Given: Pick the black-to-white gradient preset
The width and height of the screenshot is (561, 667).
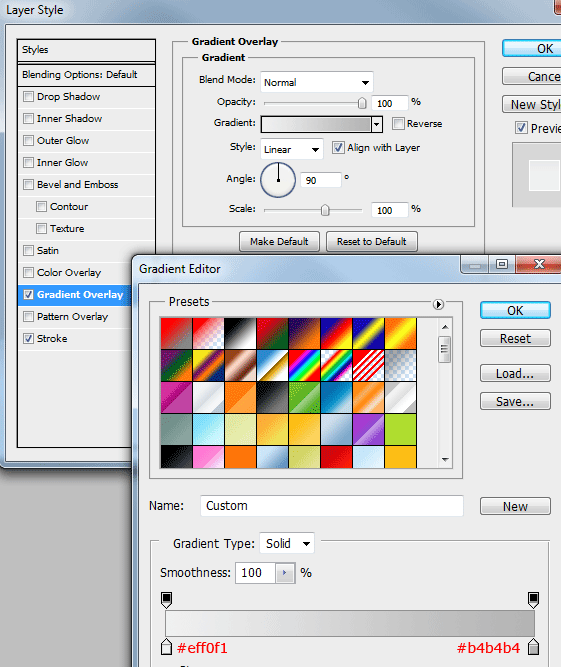Looking at the screenshot, I should 240,334.
